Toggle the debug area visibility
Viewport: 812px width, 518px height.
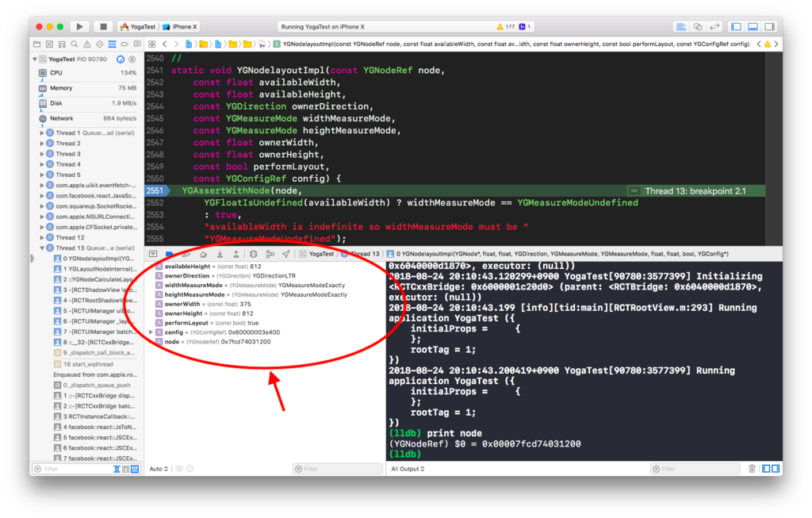(x=753, y=26)
